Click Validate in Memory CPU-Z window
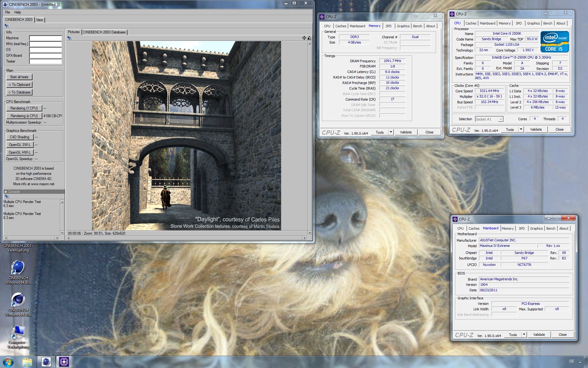The height and width of the screenshot is (368, 588). pos(406,132)
